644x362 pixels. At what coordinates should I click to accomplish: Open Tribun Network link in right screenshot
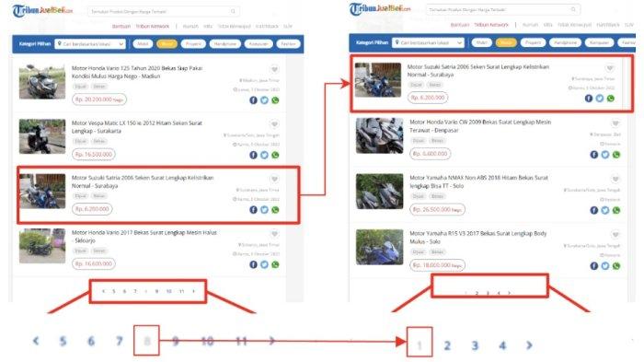click(x=491, y=25)
